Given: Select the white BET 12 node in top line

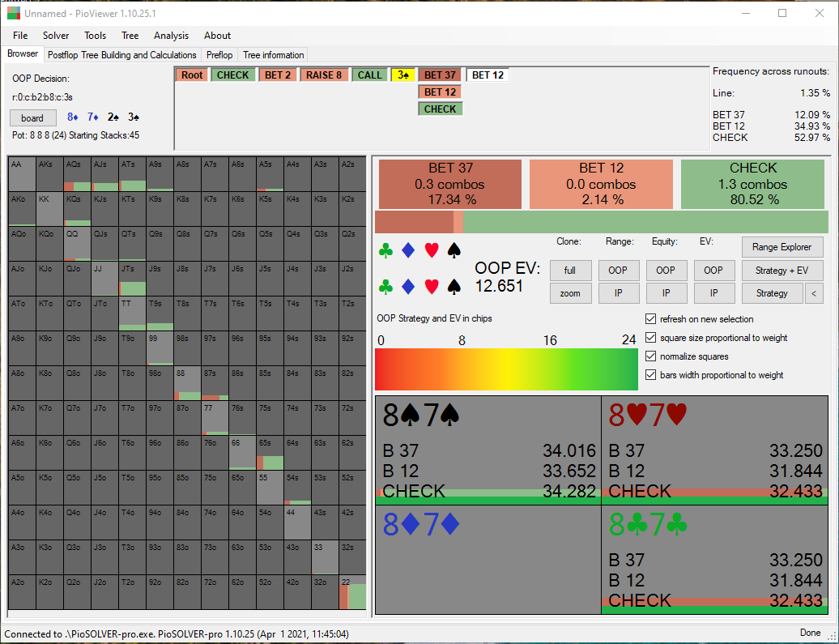Looking at the screenshot, I should [488, 75].
